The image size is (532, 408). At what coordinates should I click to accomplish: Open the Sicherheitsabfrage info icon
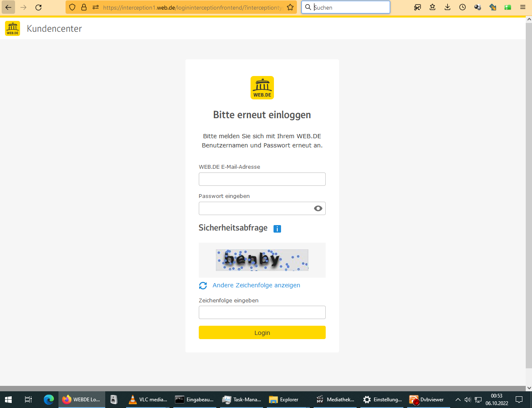277,229
